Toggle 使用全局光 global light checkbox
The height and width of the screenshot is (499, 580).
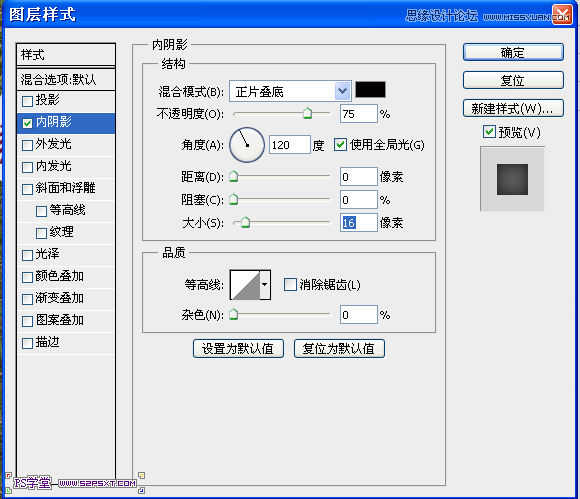pyautogui.click(x=340, y=145)
